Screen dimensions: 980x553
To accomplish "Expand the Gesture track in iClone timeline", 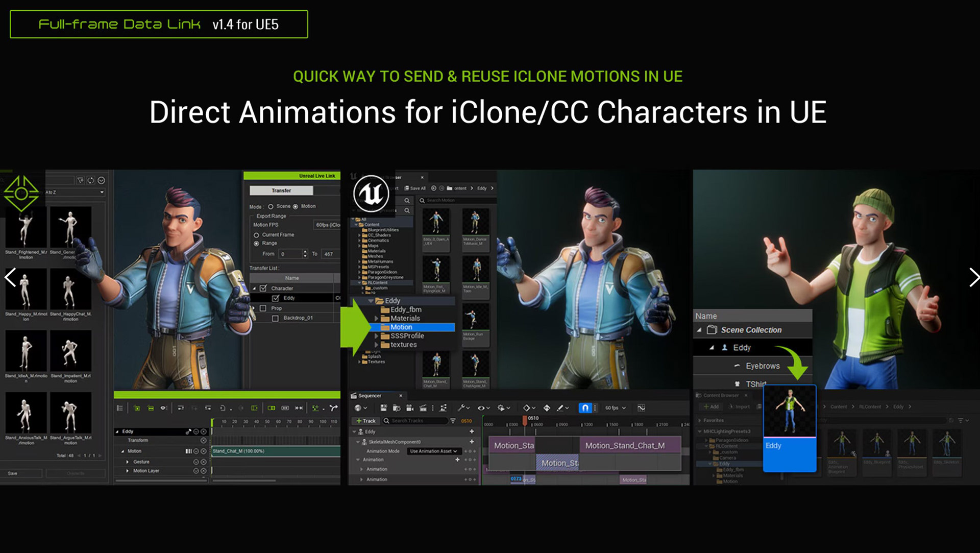I will point(128,462).
